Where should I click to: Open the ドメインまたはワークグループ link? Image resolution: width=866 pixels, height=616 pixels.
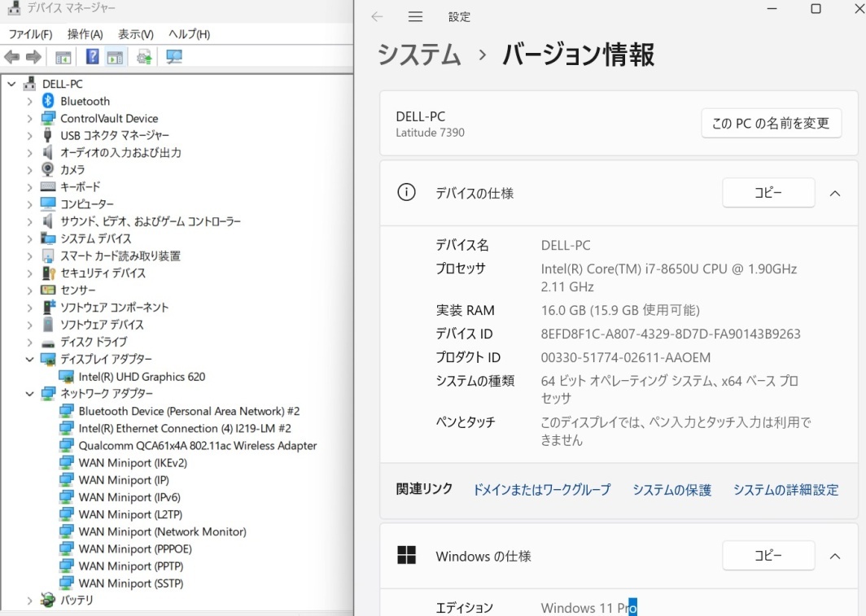click(x=542, y=490)
